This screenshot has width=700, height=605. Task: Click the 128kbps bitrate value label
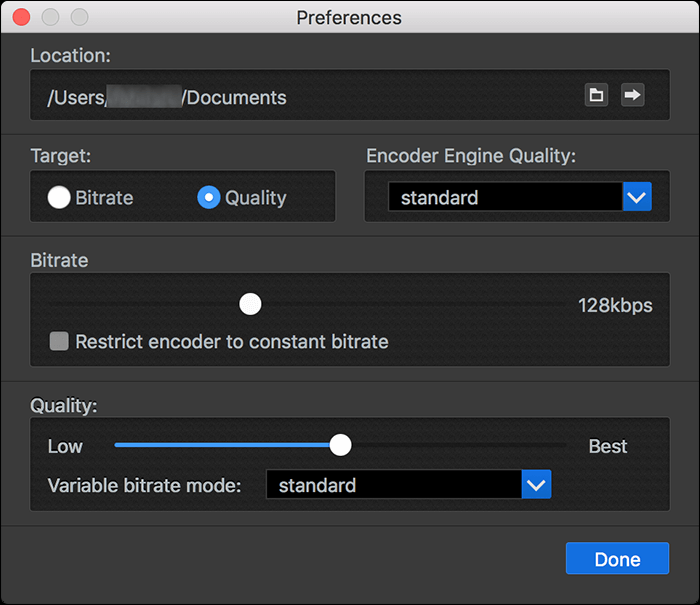[614, 305]
